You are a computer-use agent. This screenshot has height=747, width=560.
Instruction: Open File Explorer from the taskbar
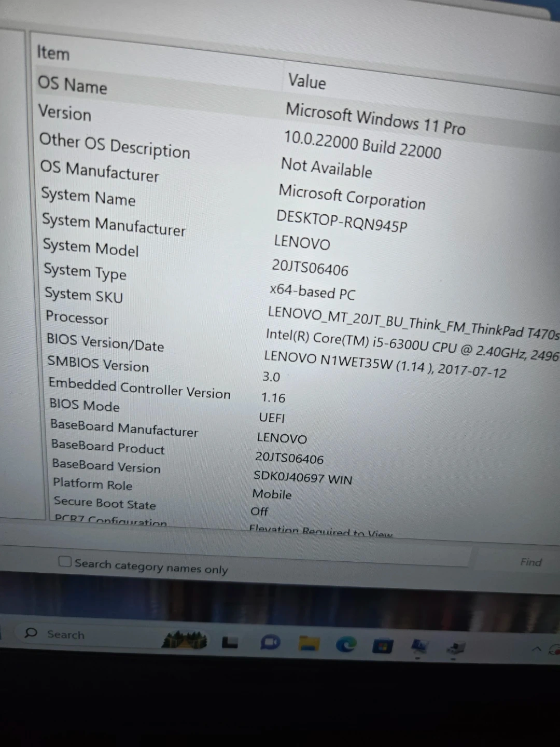point(309,644)
